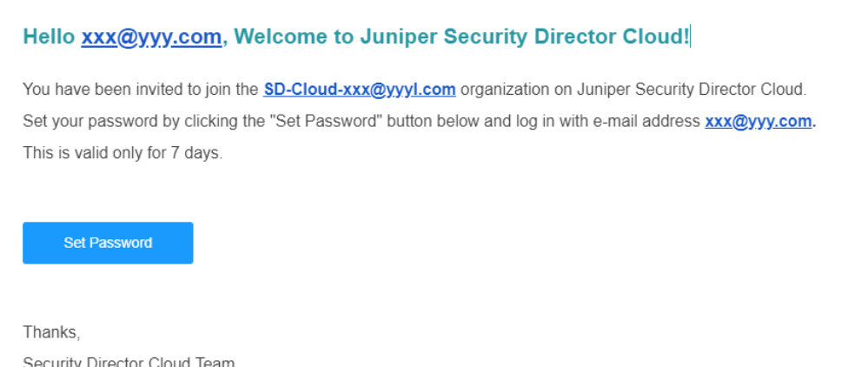Click the Set Password button

pyautogui.click(x=108, y=243)
